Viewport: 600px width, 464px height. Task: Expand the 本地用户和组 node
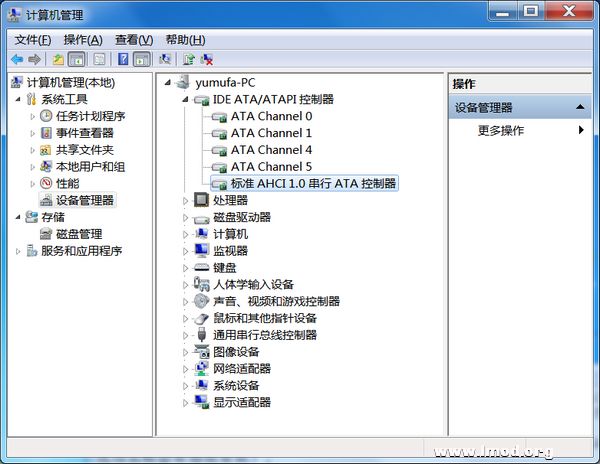coord(33,166)
